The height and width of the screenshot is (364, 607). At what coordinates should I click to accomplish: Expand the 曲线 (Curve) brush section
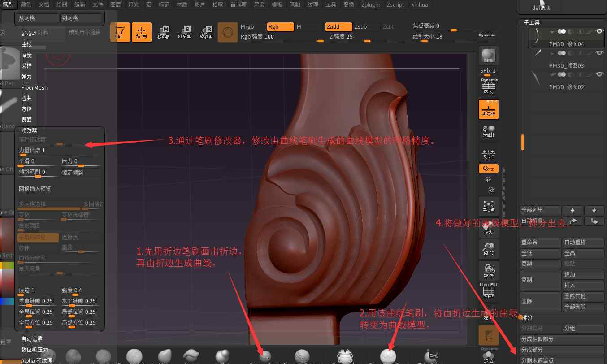(x=26, y=44)
